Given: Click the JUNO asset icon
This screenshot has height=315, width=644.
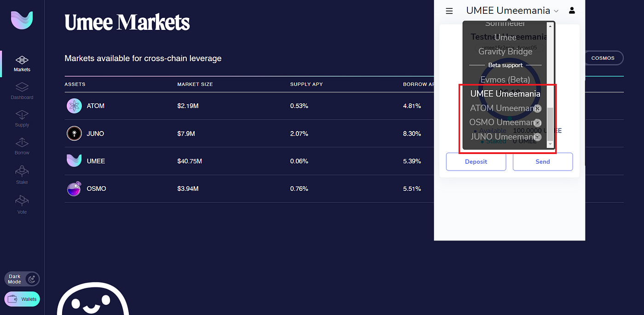Looking at the screenshot, I should (x=74, y=133).
